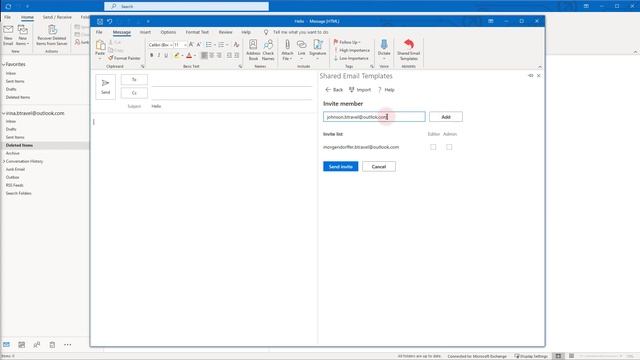
Task: Switch to People view in navigation bar
Action: click(x=37, y=345)
